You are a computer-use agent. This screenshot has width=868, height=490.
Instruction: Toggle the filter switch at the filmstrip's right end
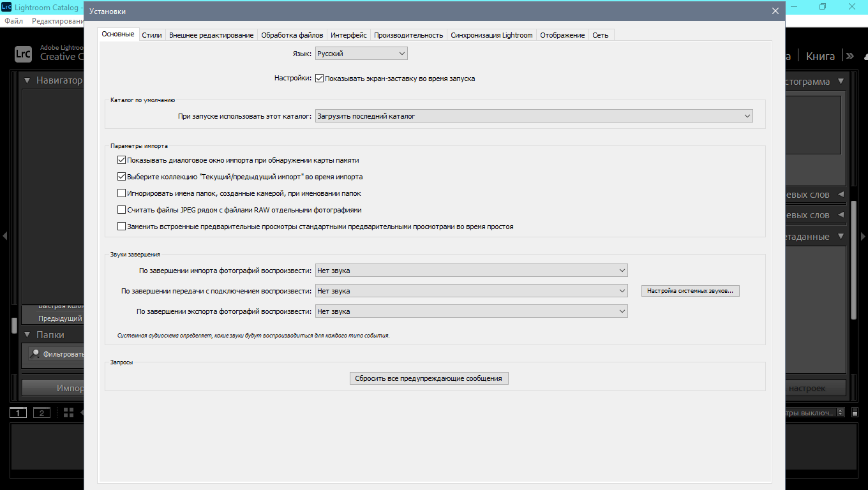coord(855,413)
